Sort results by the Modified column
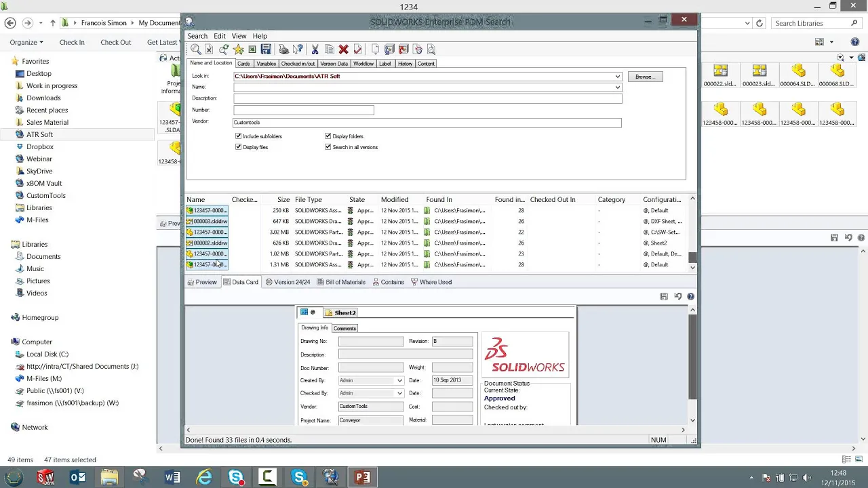Image resolution: width=868 pixels, height=488 pixels. tap(395, 200)
